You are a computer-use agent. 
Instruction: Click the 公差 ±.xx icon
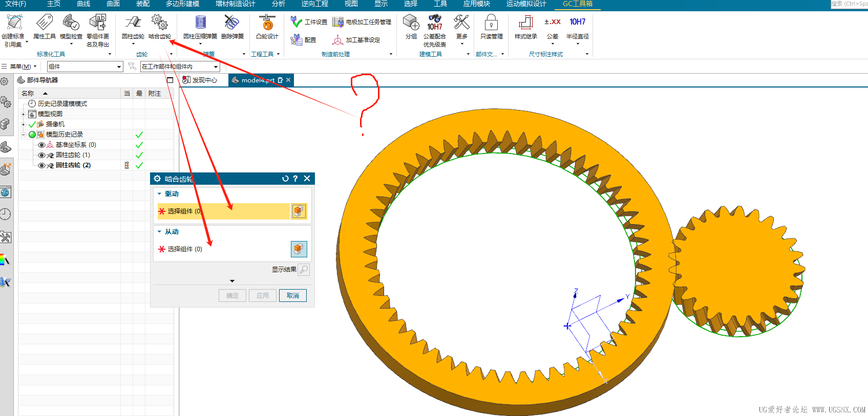pos(553,22)
